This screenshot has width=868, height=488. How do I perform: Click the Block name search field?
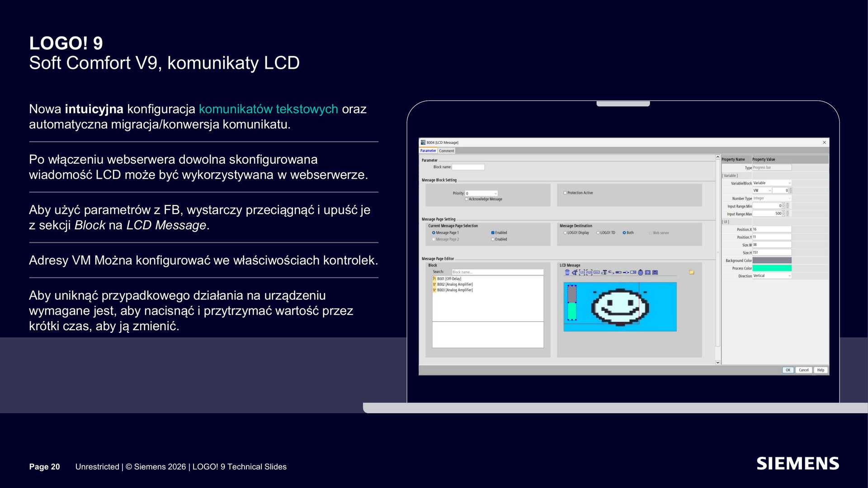(497, 272)
